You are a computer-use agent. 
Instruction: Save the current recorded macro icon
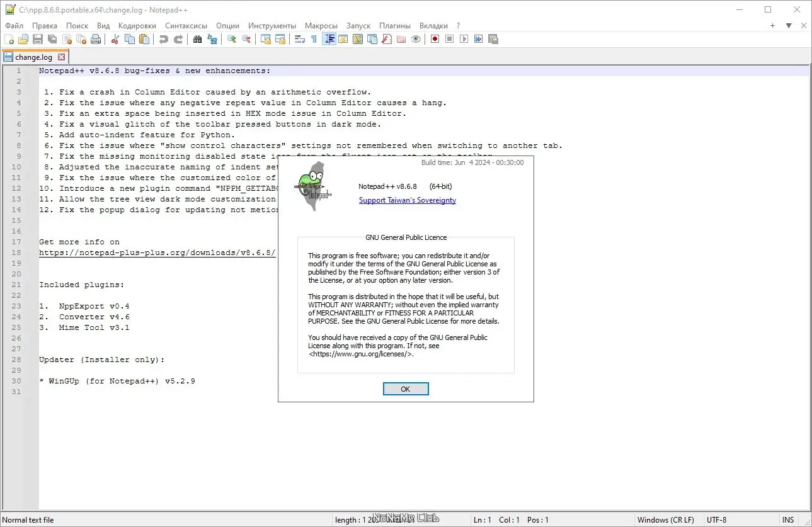click(x=493, y=39)
